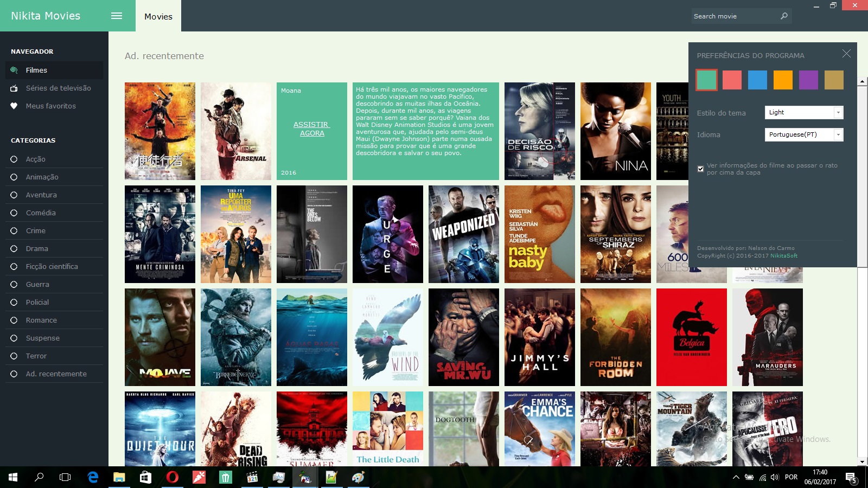Open the Septembers of Shiraz poster

(x=616, y=234)
